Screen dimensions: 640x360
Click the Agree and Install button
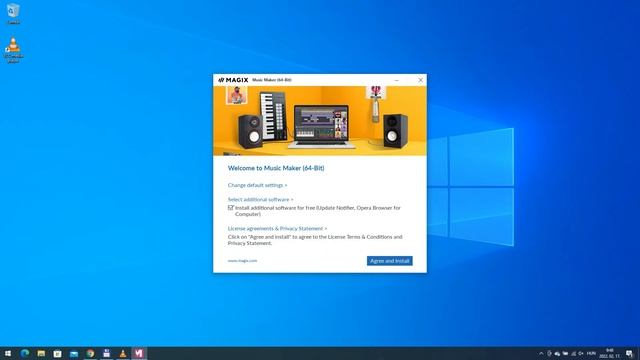(x=389, y=261)
